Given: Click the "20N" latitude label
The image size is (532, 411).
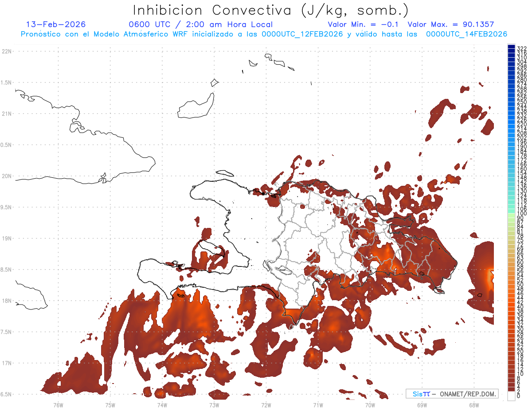Looking at the screenshot, I should (x=6, y=176).
